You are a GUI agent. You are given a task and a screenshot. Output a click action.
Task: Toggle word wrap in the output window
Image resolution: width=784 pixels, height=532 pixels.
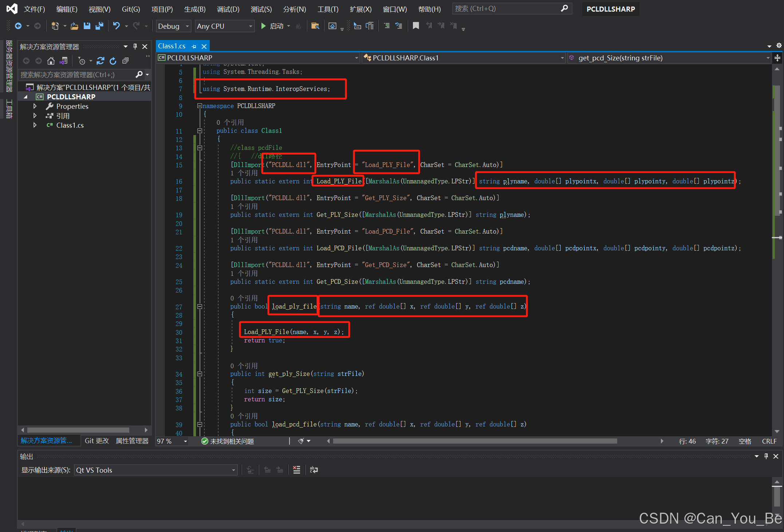pos(314,470)
